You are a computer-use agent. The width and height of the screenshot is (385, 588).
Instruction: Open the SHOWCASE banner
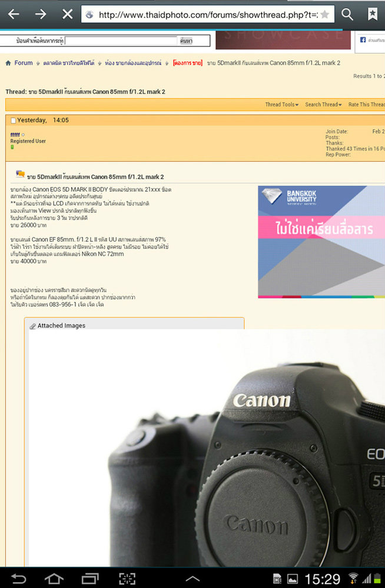[283, 40]
